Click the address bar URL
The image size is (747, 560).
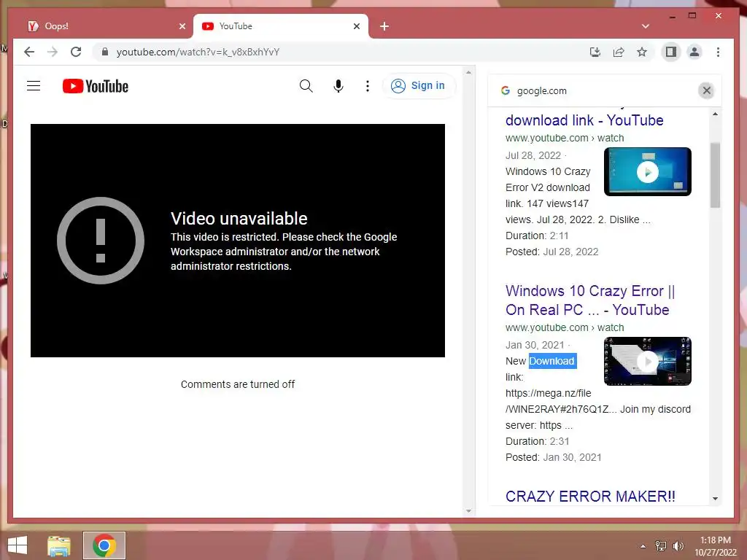(x=198, y=52)
